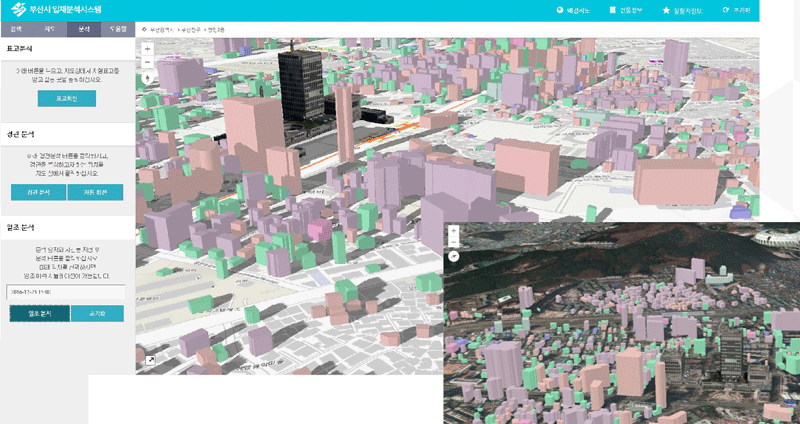
Task: Click the reset item at header right
Action: [x=738, y=10]
